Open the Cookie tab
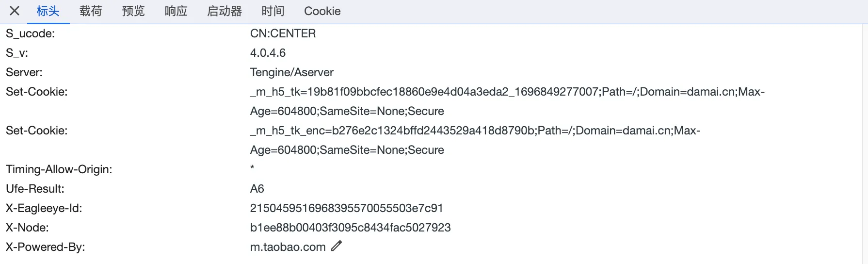The image size is (868, 264). (x=322, y=11)
